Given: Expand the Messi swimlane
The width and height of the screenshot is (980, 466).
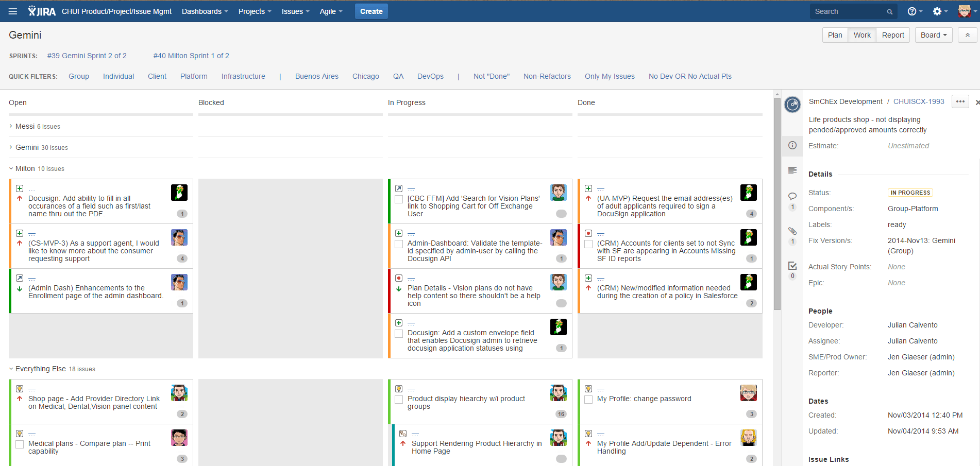Looking at the screenshot, I should coord(10,126).
